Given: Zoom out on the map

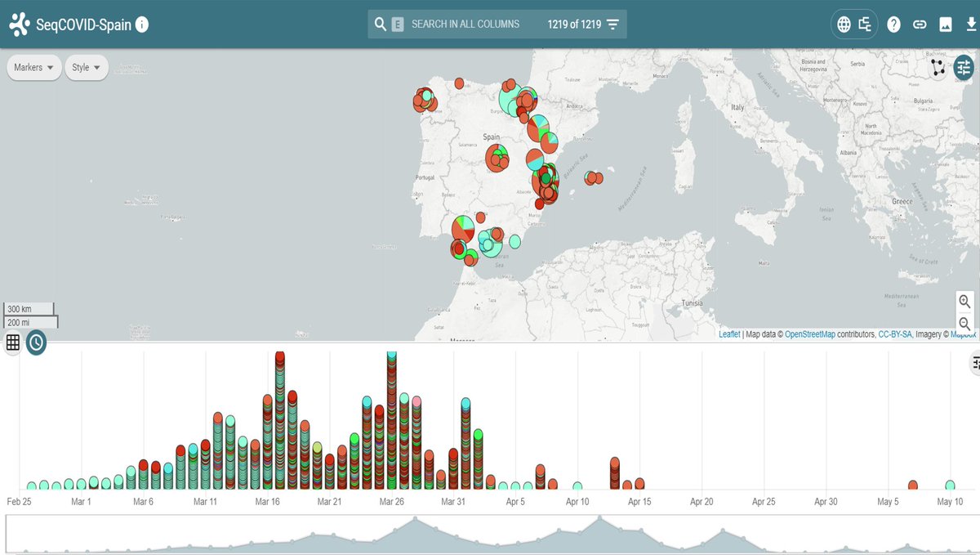Looking at the screenshot, I should (964, 323).
